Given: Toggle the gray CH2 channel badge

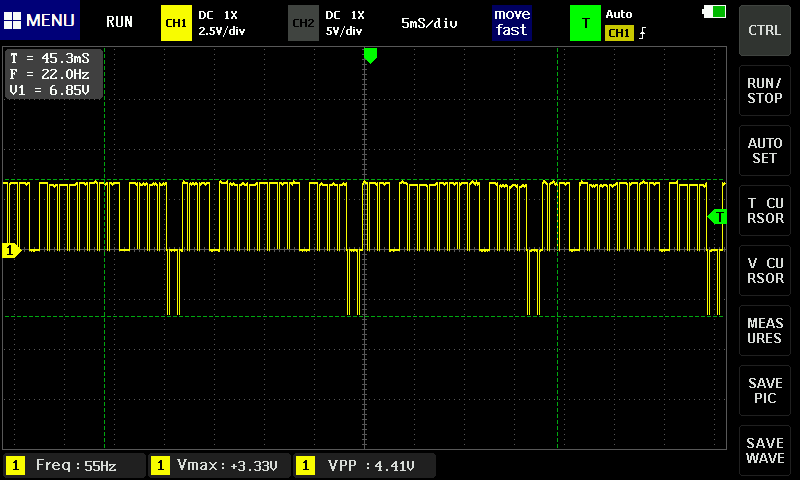Looking at the screenshot, I should coord(302,22).
